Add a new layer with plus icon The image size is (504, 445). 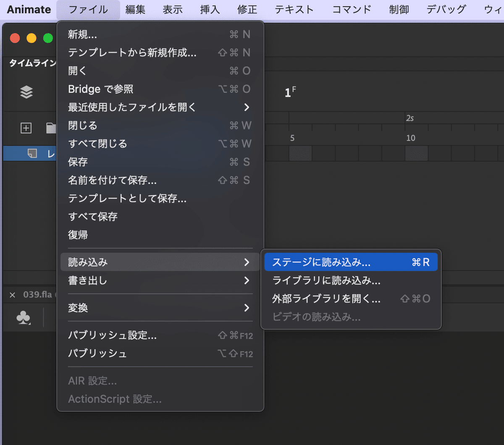click(26, 128)
